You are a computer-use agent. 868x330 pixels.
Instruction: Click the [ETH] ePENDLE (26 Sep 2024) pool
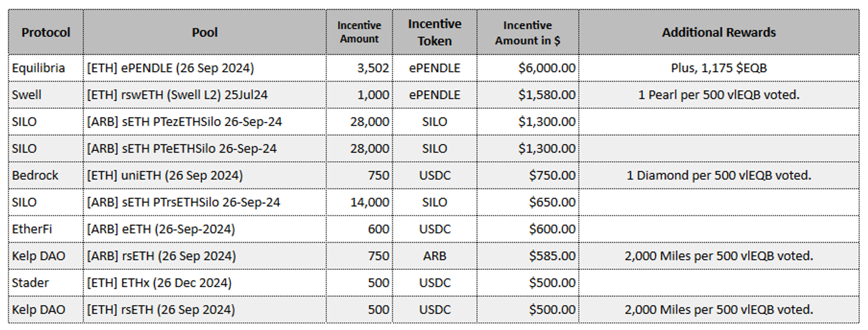[170, 68]
